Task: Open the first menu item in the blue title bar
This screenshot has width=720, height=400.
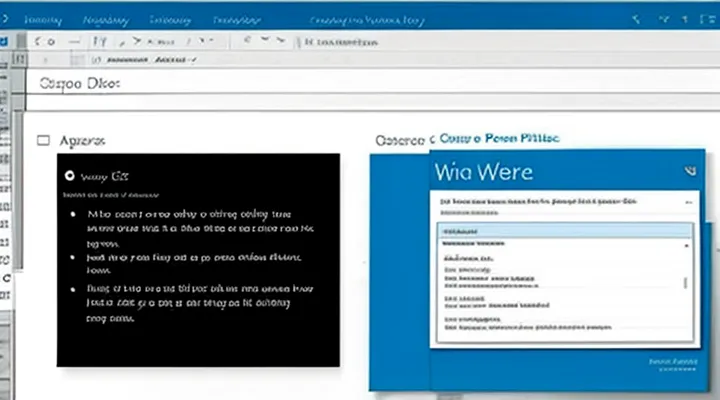Action: [x=43, y=20]
